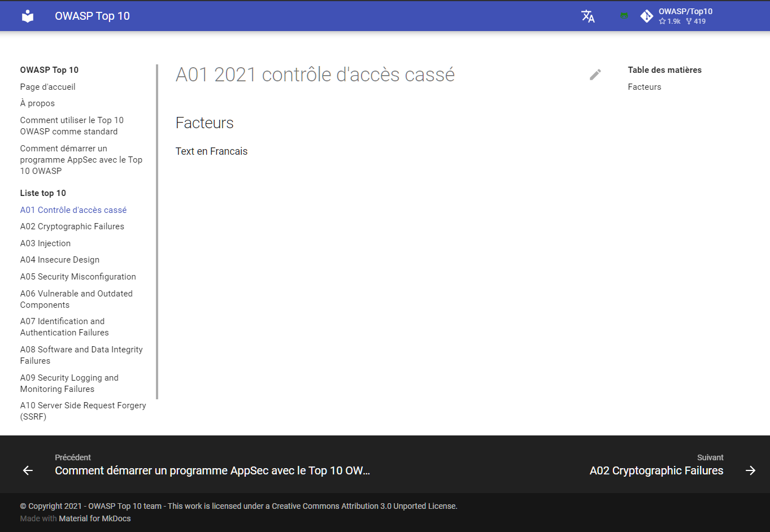Go to Précédent page Comment démarrer un programme
Viewport: 770px width, 532px height.
tap(212, 465)
